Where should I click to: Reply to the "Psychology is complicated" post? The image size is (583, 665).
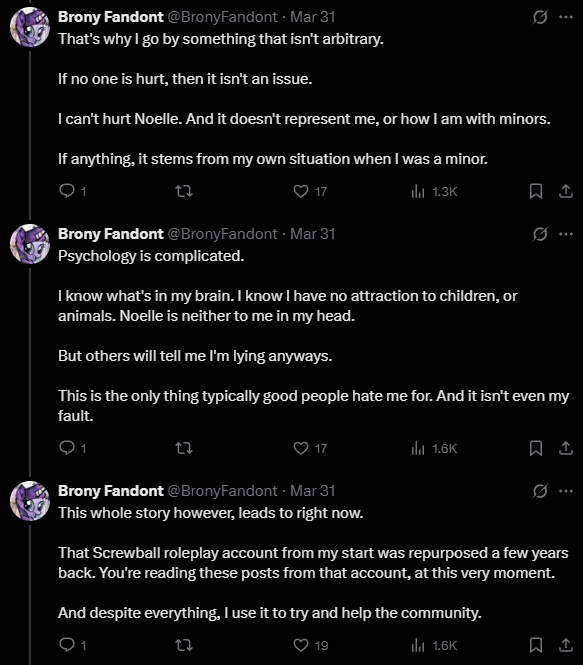73,448
